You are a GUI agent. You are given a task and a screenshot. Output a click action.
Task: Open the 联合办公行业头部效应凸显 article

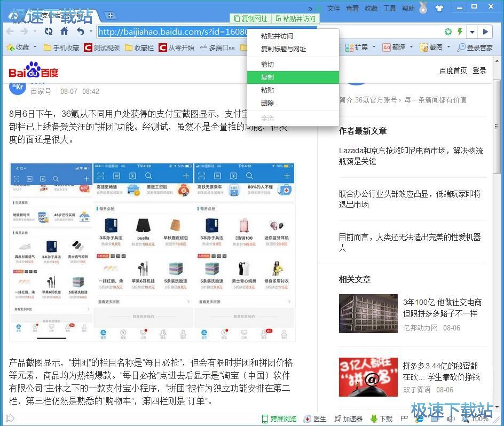(x=410, y=199)
